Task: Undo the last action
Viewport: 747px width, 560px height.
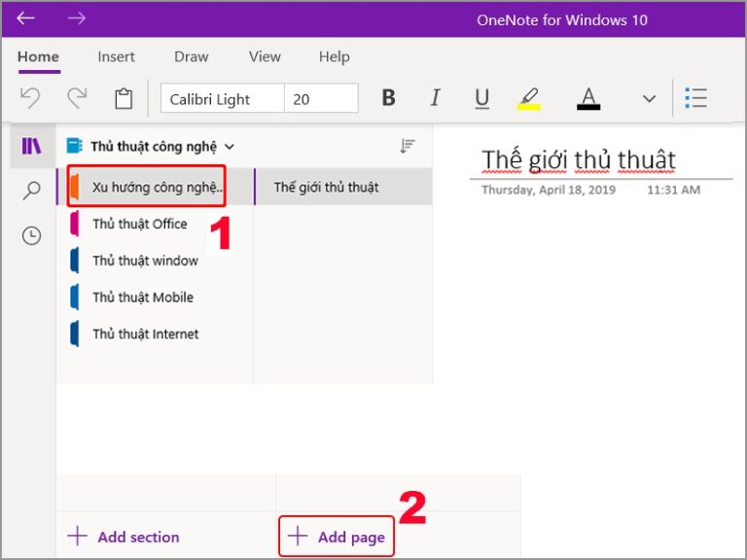Action: tap(30, 98)
